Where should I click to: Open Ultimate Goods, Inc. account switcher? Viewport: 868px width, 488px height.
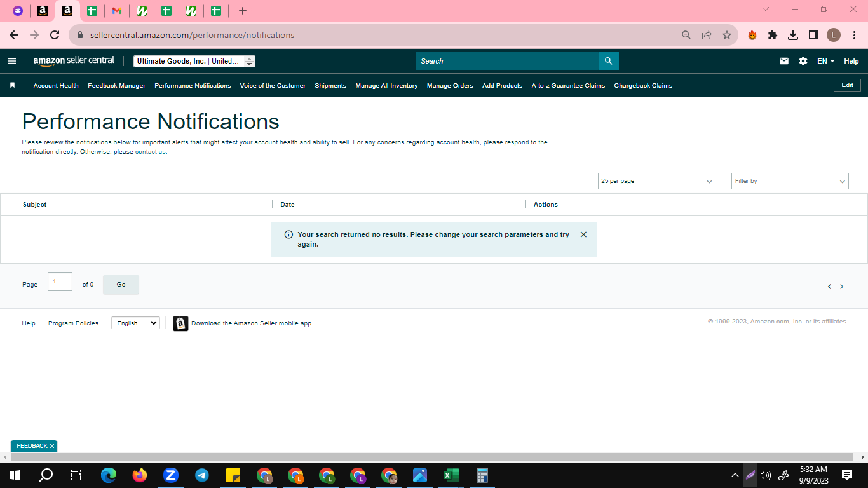(x=194, y=61)
